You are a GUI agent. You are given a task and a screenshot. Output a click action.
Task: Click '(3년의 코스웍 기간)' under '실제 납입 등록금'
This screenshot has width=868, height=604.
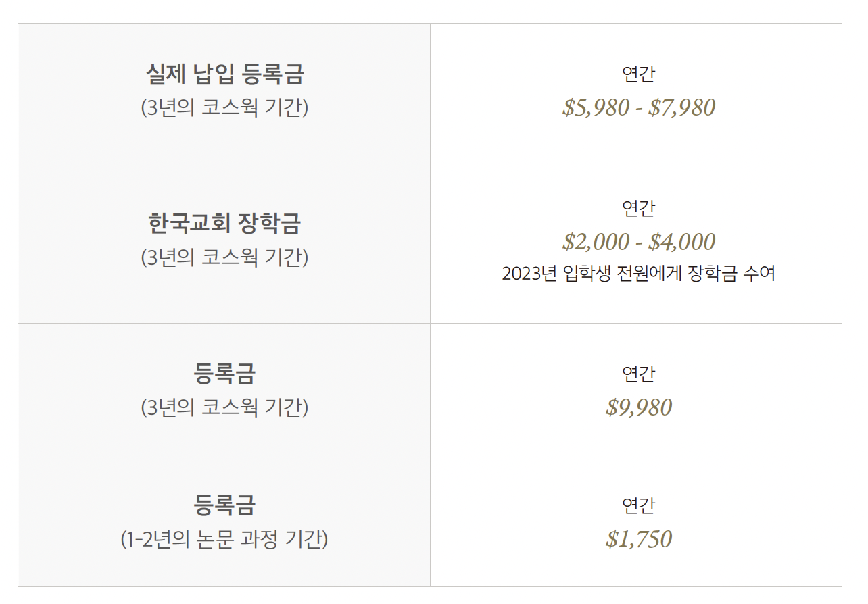point(224,108)
